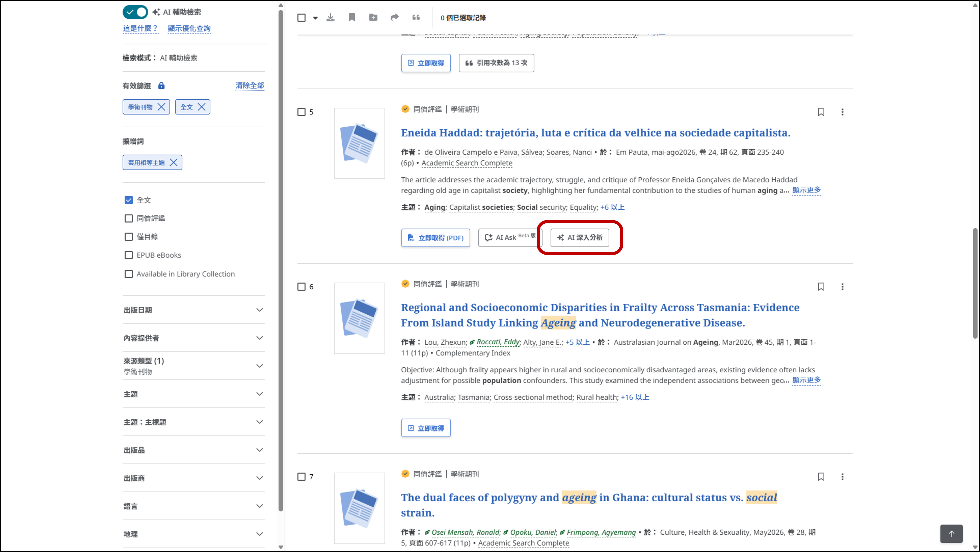The height and width of the screenshot is (552, 980).
Task: Click AI Ask Beta button
Action: 510,237
